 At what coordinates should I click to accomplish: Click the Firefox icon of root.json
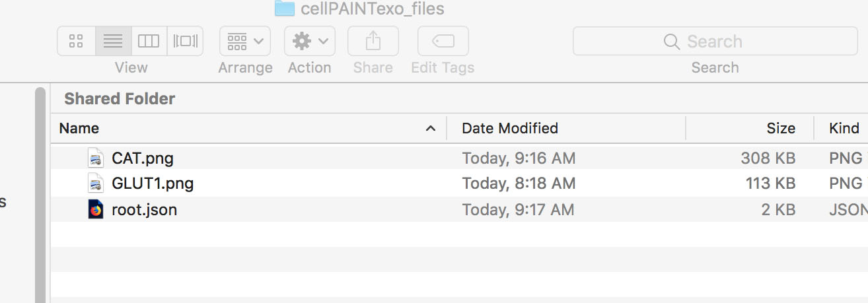96,209
